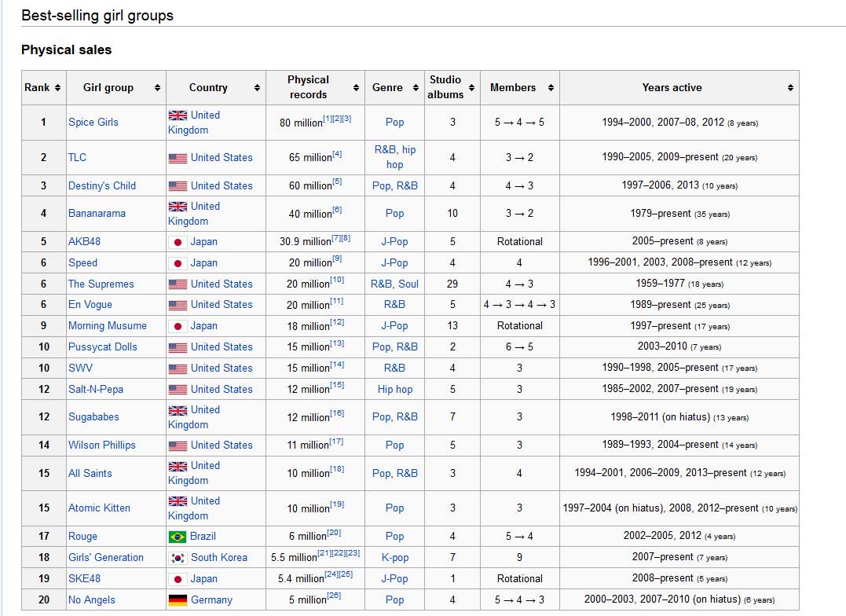Sort by Country column arrows

coord(257,87)
